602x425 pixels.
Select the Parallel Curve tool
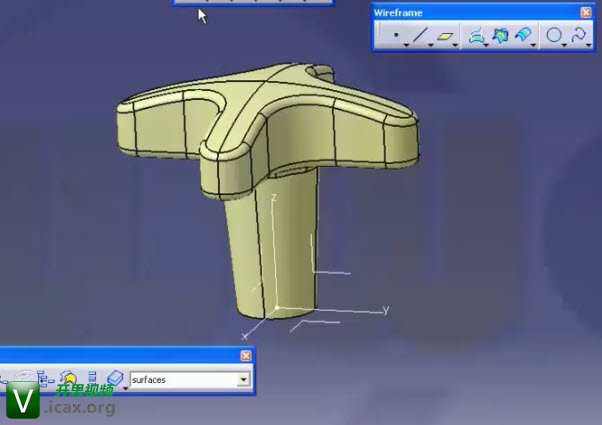point(524,35)
